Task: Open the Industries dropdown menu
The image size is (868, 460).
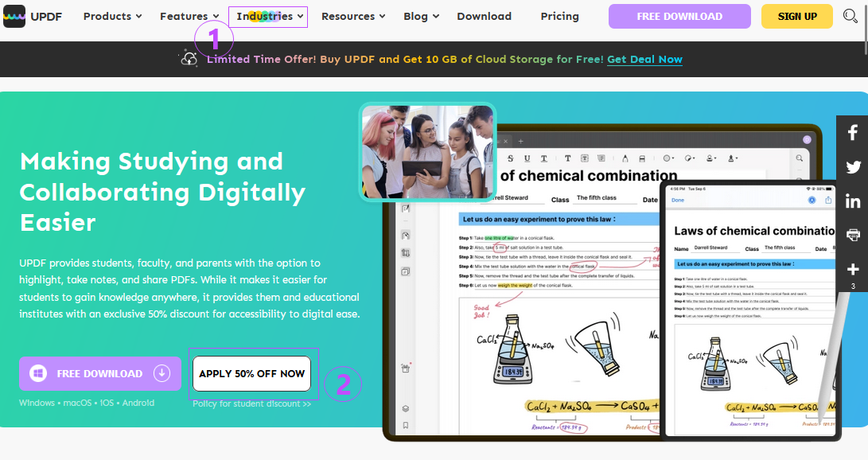Action: coord(269,17)
